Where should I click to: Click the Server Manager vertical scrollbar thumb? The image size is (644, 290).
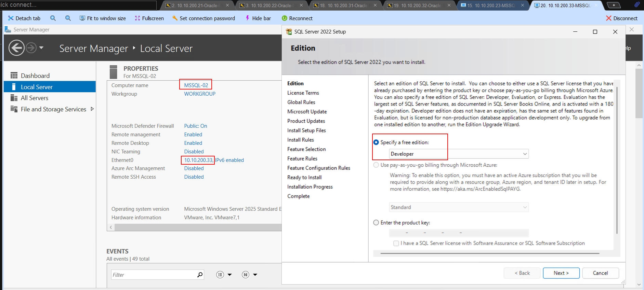tap(639, 93)
